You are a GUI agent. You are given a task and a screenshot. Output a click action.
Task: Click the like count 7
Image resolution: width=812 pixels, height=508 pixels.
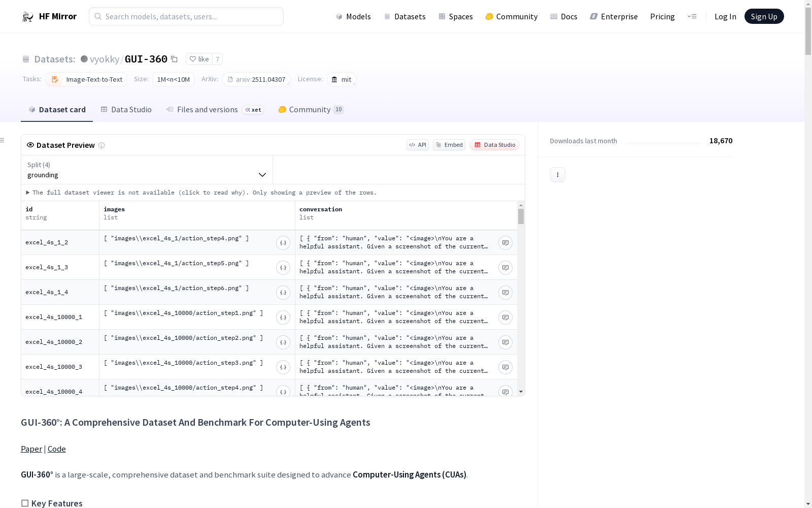click(218, 59)
